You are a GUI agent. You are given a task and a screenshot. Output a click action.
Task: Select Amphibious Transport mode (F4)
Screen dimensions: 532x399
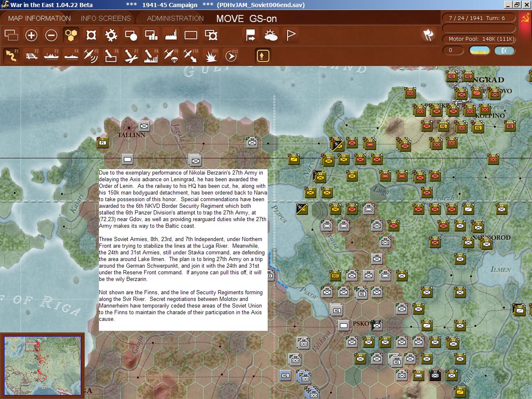click(71, 55)
